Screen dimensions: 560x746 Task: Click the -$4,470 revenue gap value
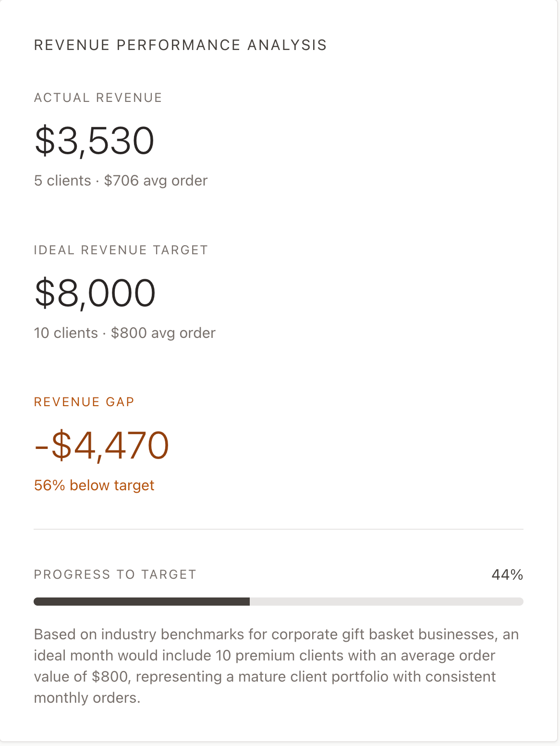click(x=102, y=446)
